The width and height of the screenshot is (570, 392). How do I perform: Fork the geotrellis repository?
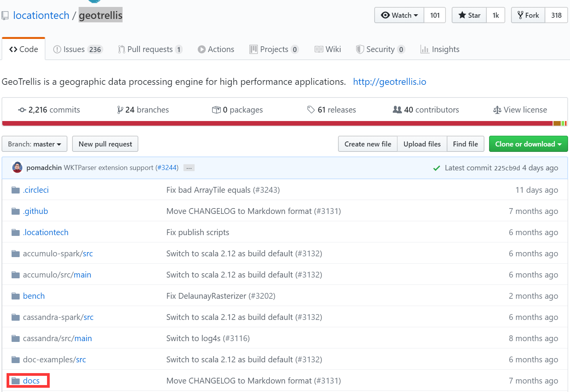528,15
